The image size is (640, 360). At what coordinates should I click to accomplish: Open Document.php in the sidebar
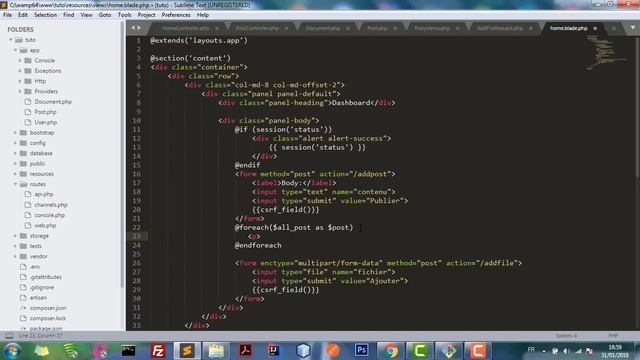53,102
